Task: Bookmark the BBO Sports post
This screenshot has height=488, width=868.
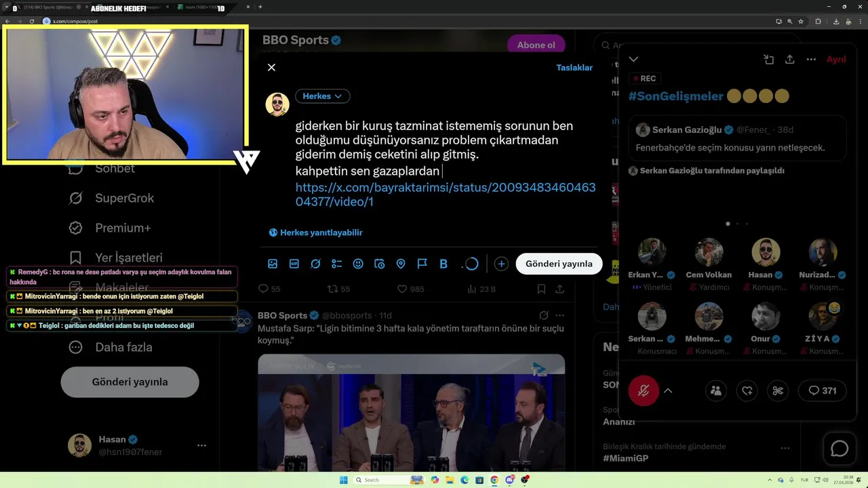Action: click(540, 289)
